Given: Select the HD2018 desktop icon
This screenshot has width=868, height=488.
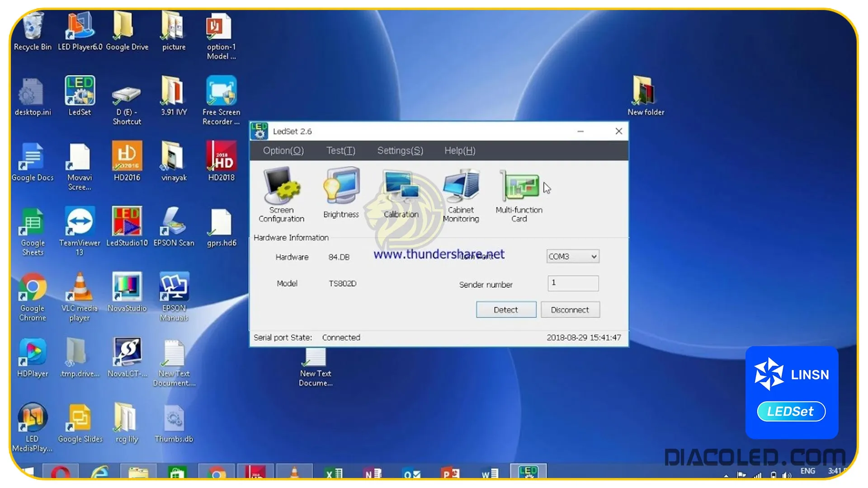Looking at the screenshot, I should point(221,162).
